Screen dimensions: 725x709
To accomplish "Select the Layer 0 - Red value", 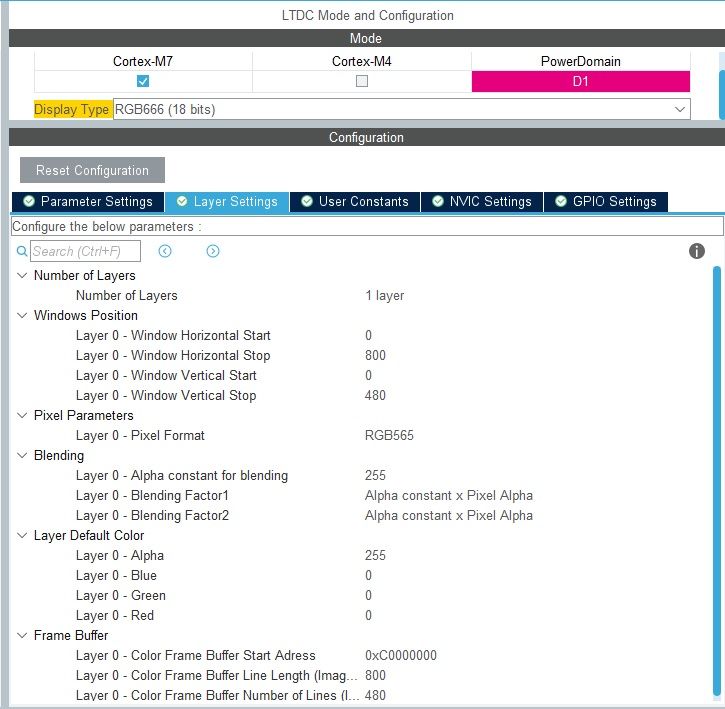I will pos(369,615).
